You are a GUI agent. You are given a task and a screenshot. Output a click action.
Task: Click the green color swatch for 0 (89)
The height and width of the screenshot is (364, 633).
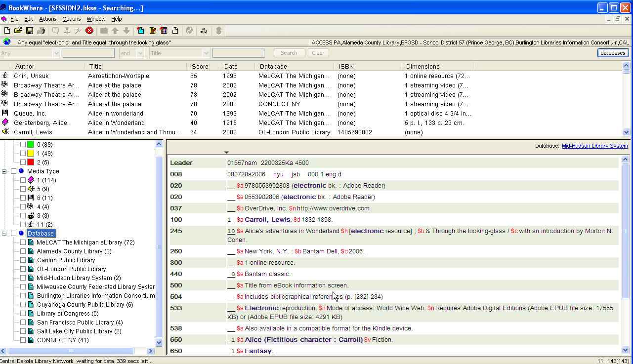[31, 144]
